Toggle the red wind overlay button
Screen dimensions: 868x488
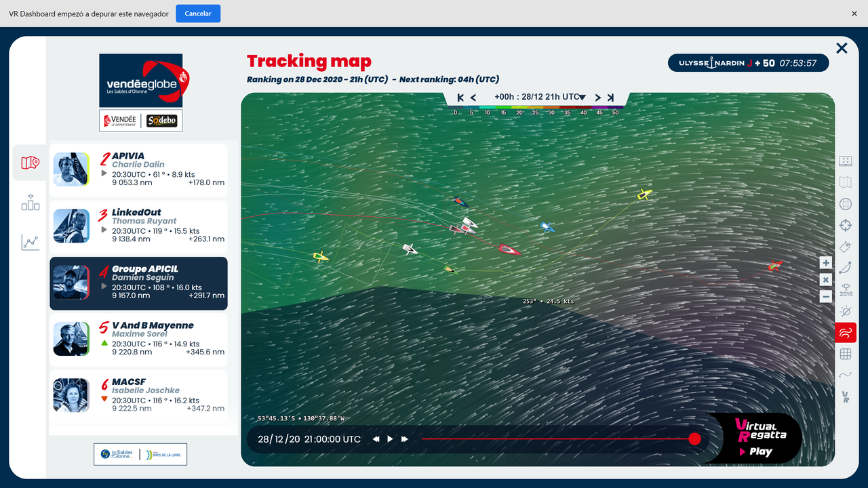click(846, 332)
